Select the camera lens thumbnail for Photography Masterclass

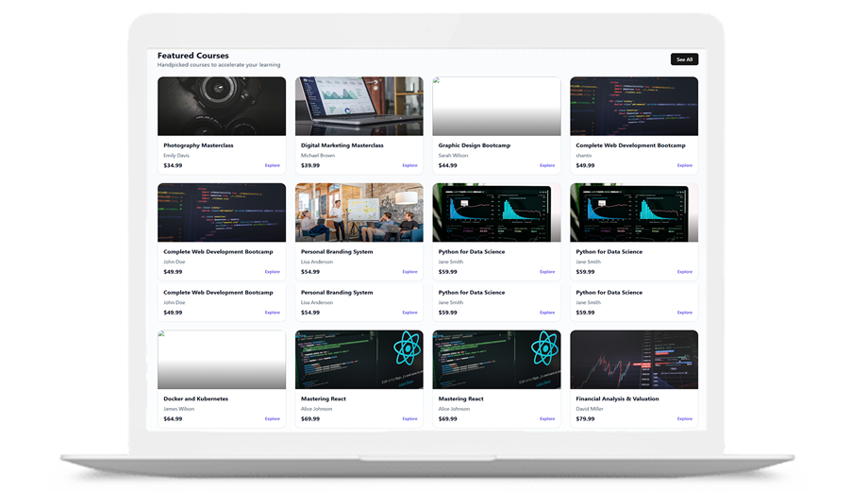click(x=222, y=107)
